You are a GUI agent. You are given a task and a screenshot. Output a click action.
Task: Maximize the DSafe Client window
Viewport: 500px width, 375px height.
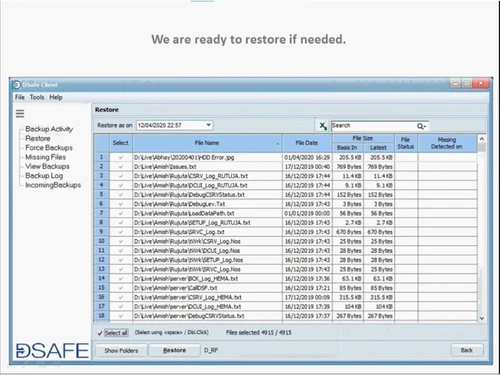click(467, 83)
